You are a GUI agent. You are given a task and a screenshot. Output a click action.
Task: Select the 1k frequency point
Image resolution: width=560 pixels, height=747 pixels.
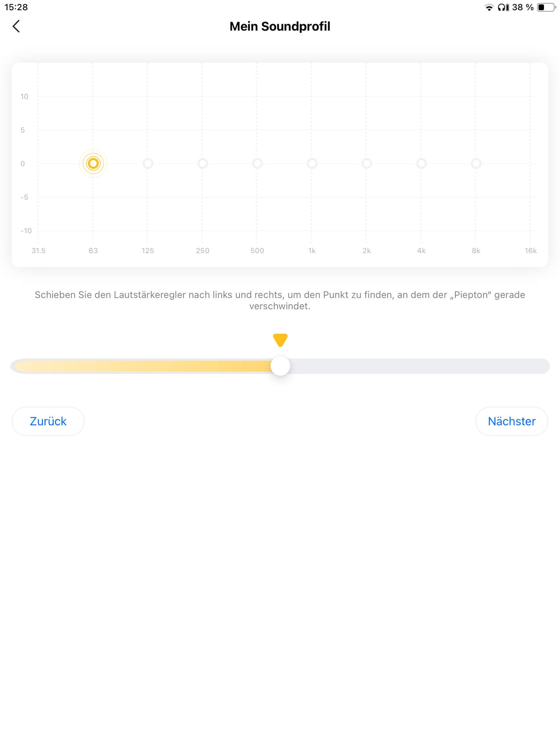click(312, 163)
